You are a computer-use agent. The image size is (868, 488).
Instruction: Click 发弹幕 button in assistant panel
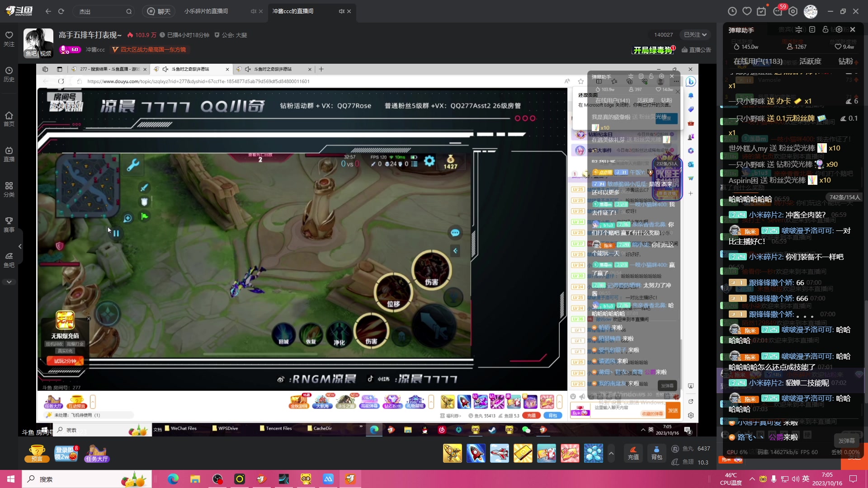point(846,441)
